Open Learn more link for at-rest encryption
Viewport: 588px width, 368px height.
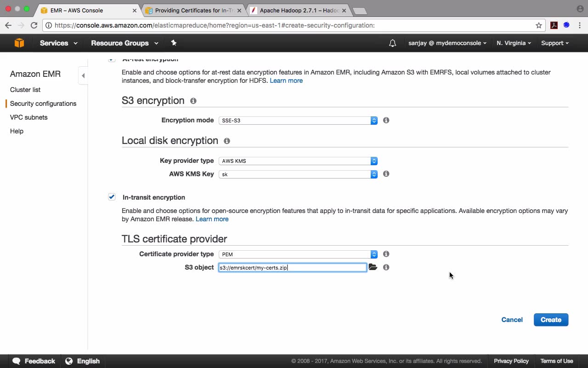coord(286,80)
